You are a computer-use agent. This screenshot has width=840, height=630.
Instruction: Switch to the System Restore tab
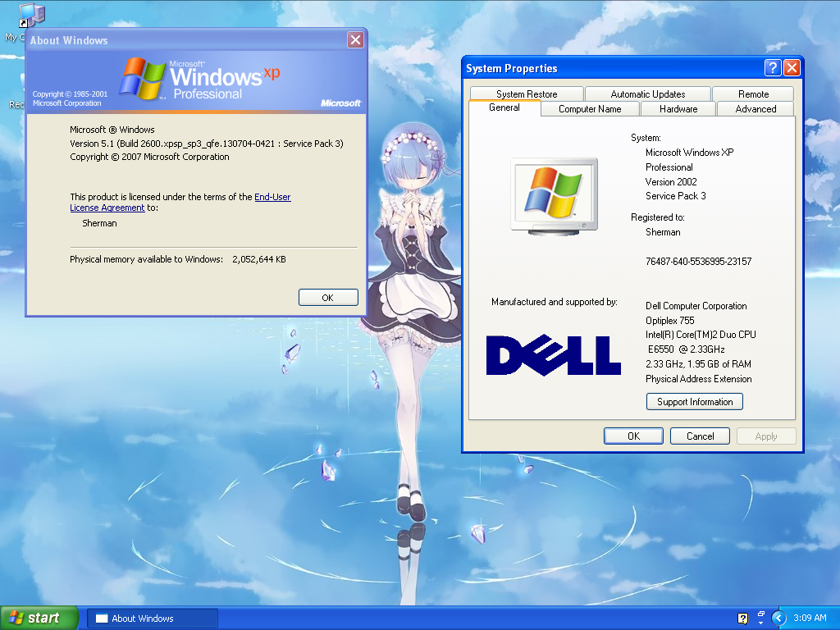tap(527, 94)
